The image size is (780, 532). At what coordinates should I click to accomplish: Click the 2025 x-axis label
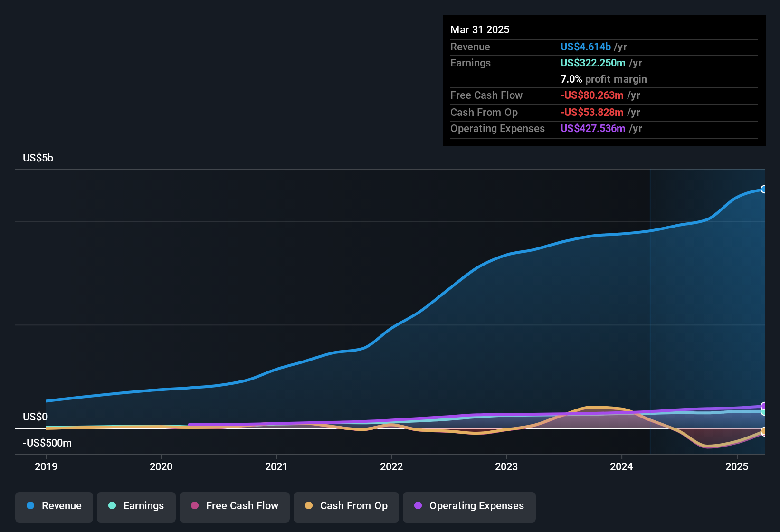pyautogui.click(x=737, y=466)
